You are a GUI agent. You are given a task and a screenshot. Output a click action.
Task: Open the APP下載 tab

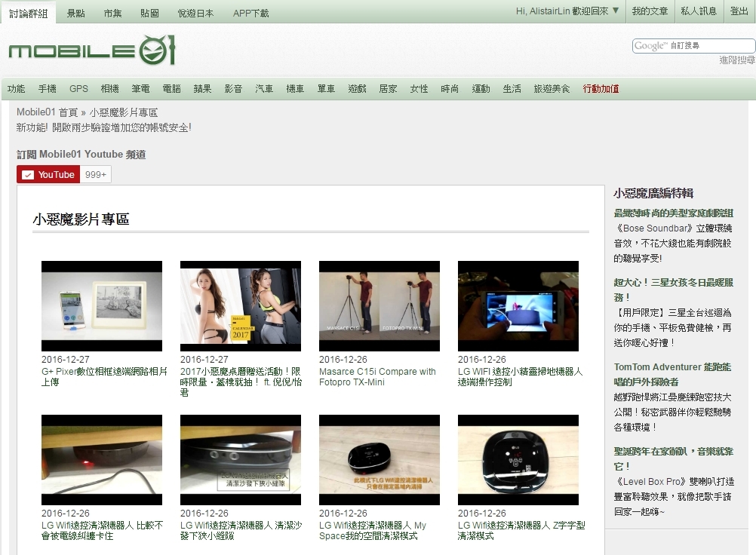(x=250, y=13)
